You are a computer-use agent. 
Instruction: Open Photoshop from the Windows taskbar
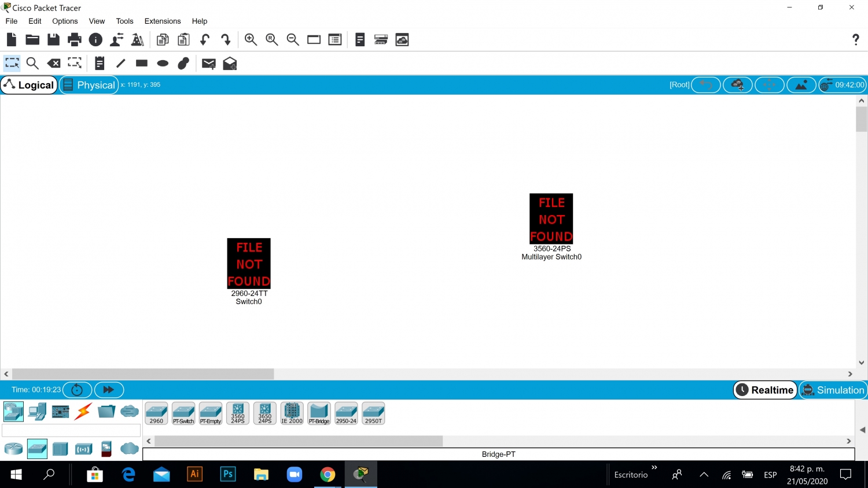click(x=228, y=474)
